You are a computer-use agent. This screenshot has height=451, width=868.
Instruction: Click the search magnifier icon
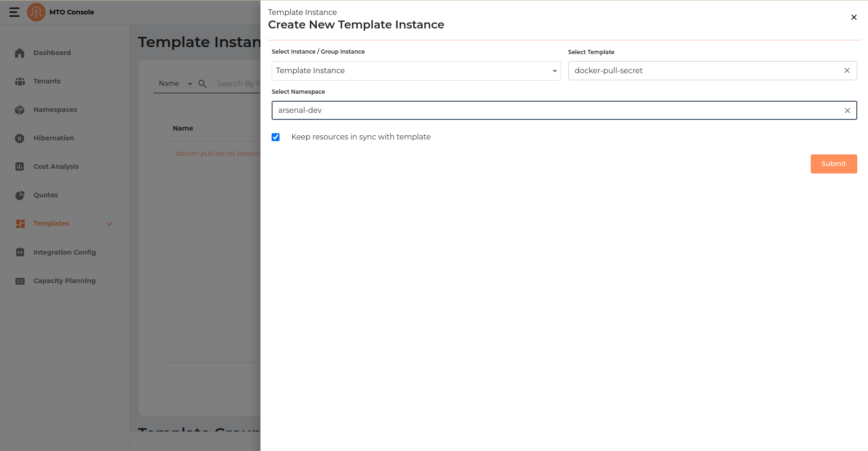[202, 84]
